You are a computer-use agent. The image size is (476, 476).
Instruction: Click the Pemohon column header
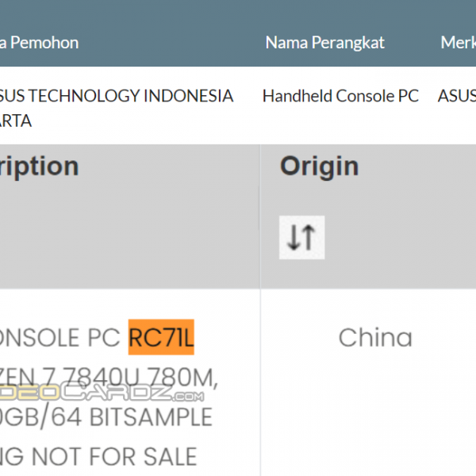[40, 43]
